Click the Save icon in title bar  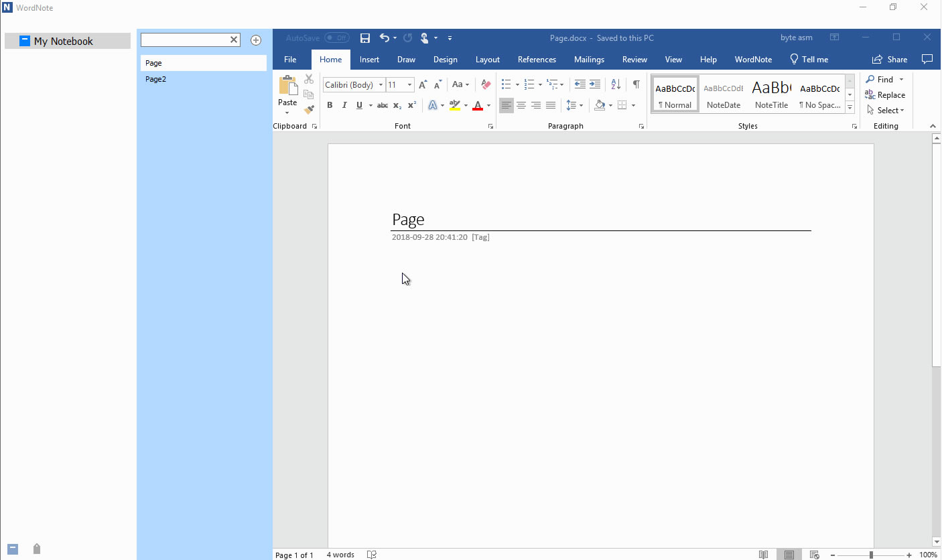[365, 38]
